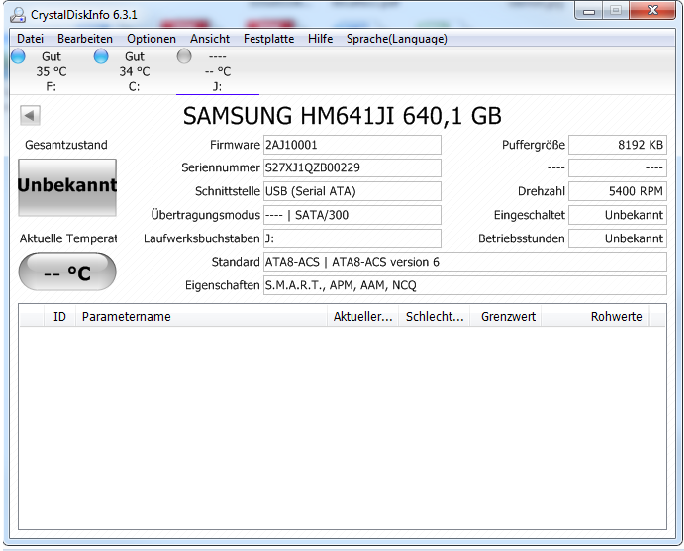Click the Firmware label
684x551 pixels.
point(235,145)
